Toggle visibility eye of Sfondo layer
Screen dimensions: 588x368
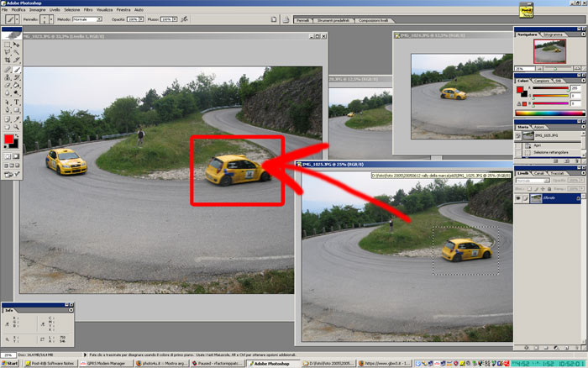(518, 198)
